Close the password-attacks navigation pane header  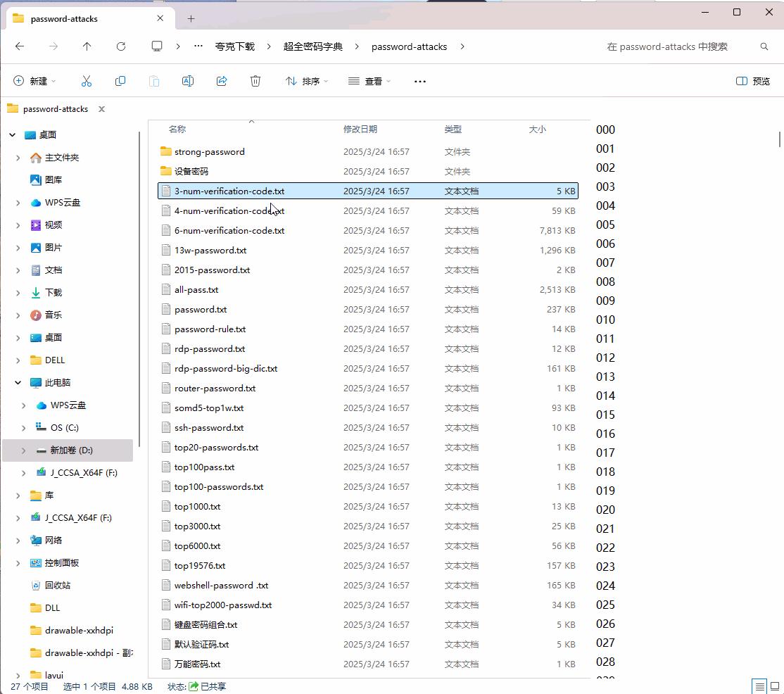pos(101,109)
